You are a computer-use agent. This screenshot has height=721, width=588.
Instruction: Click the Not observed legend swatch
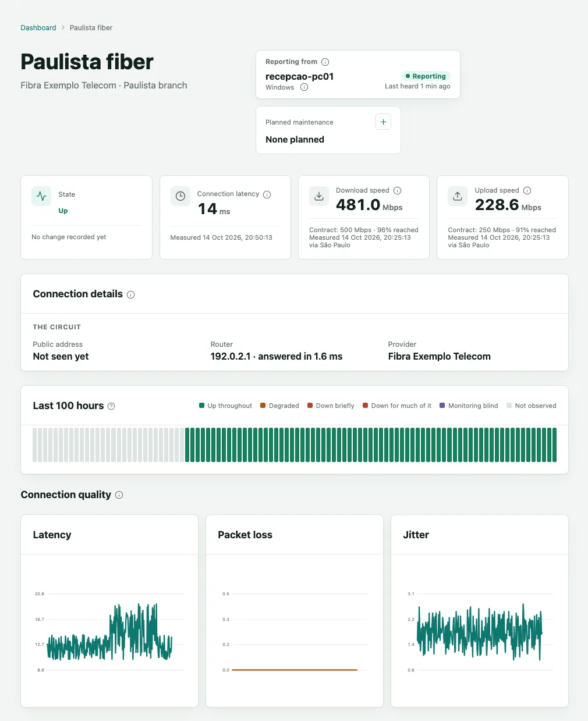tap(509, 406)
